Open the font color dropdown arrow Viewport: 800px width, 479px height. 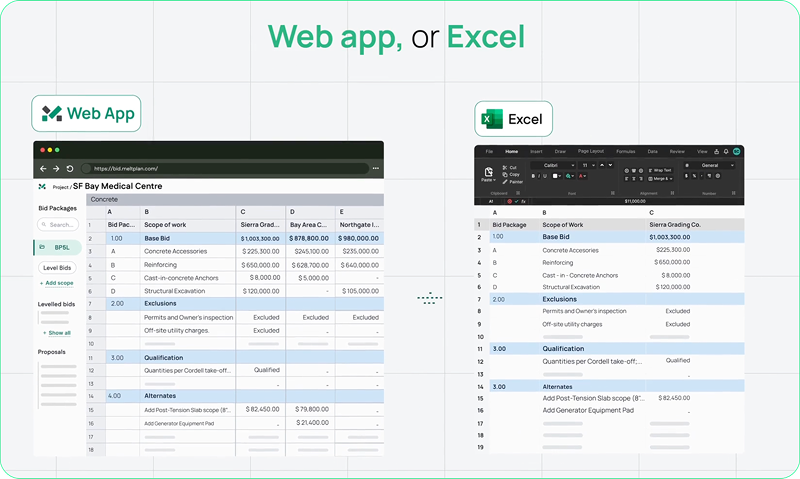coord(585,176)
